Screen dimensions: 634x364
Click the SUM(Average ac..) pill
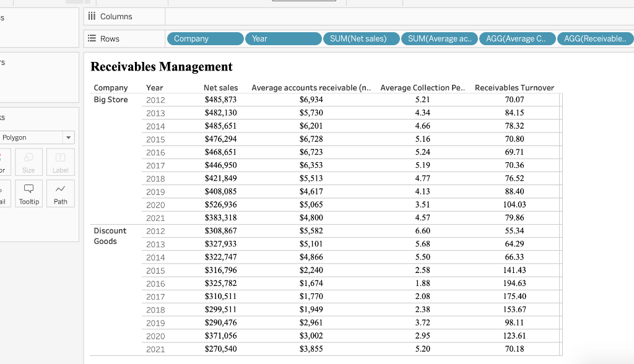pyautogui.click(x=440, y=38)
